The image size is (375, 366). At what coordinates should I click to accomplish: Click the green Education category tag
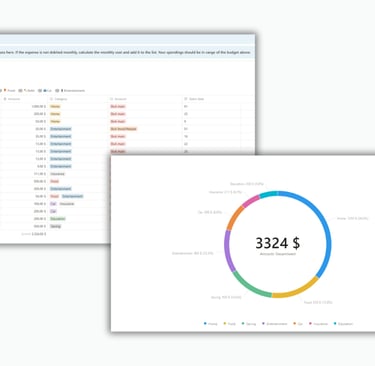point(58,219)
